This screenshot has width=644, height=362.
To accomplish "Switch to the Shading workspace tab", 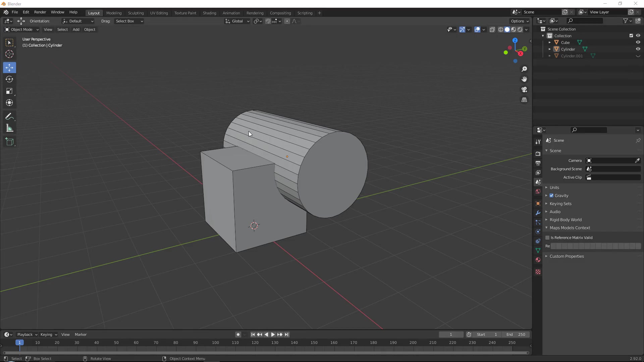I will (x=209, y=13).
